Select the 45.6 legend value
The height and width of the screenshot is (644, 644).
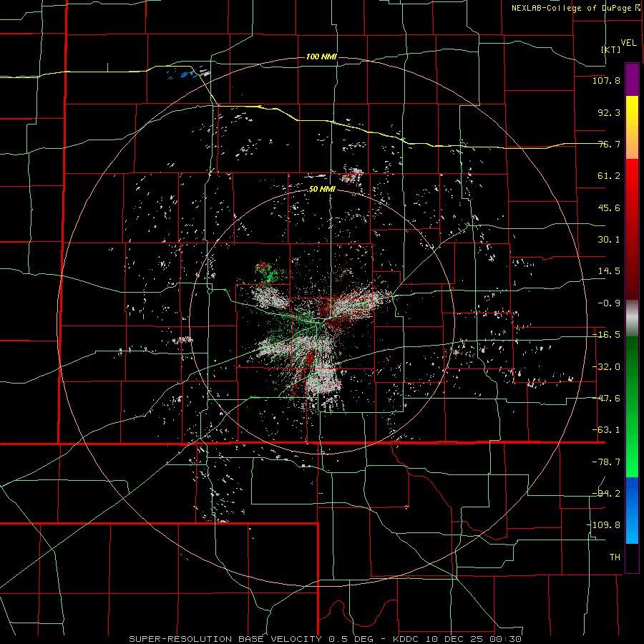(x=609, y=208)
